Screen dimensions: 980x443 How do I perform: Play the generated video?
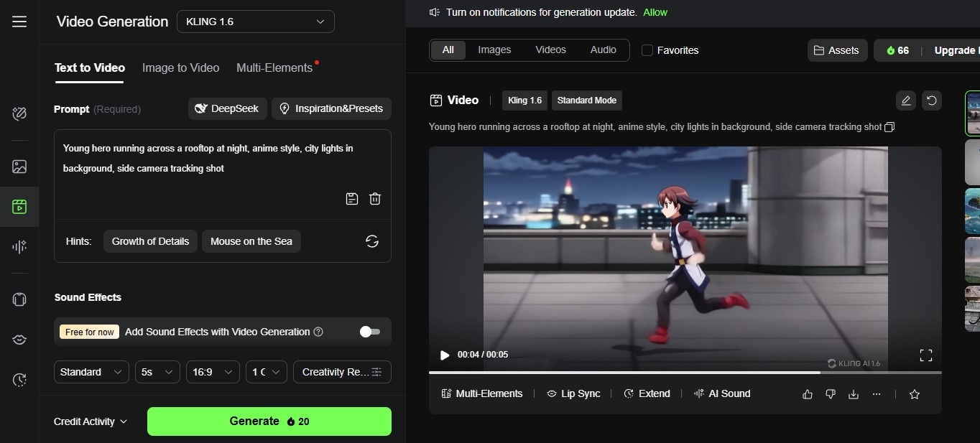pyautogui.click(x=445, y=355)
